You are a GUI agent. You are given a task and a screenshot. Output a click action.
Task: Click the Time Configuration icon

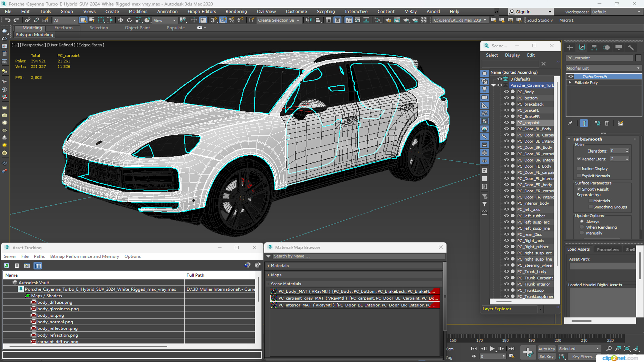point(512,356)
